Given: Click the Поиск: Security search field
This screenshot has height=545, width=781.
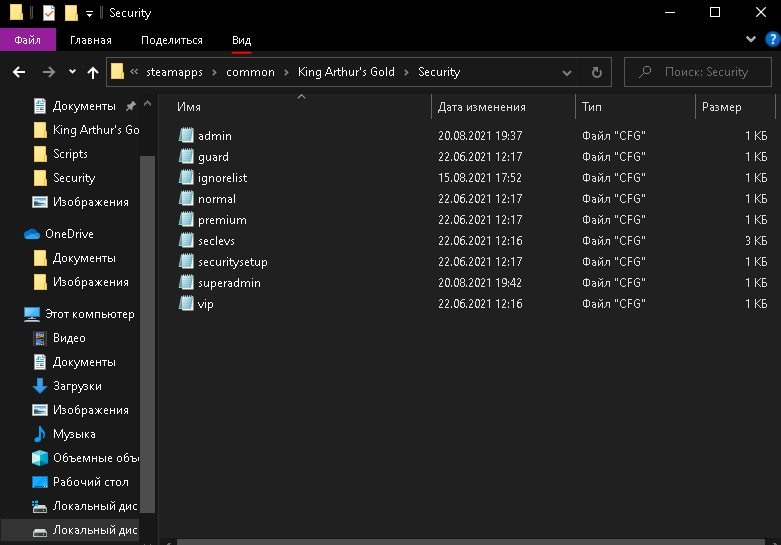Looking at the screenshot, I should click(x=698, y=72).
